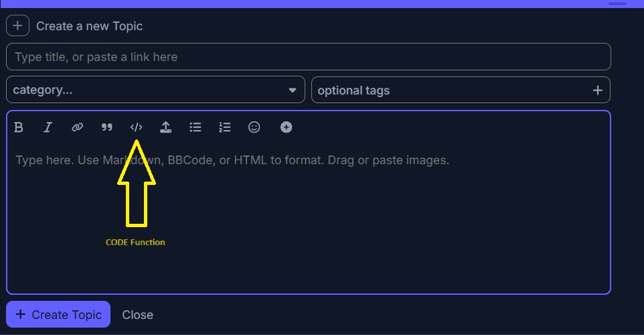Open the upload file tool
This screenshot has width=644, height=335.
pos(165,127)
